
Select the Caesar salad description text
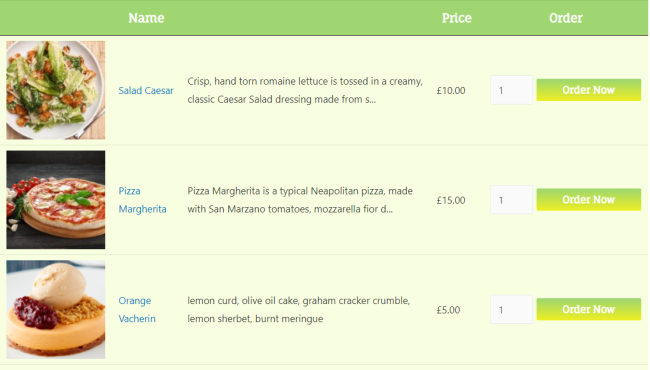click(305, 90)
